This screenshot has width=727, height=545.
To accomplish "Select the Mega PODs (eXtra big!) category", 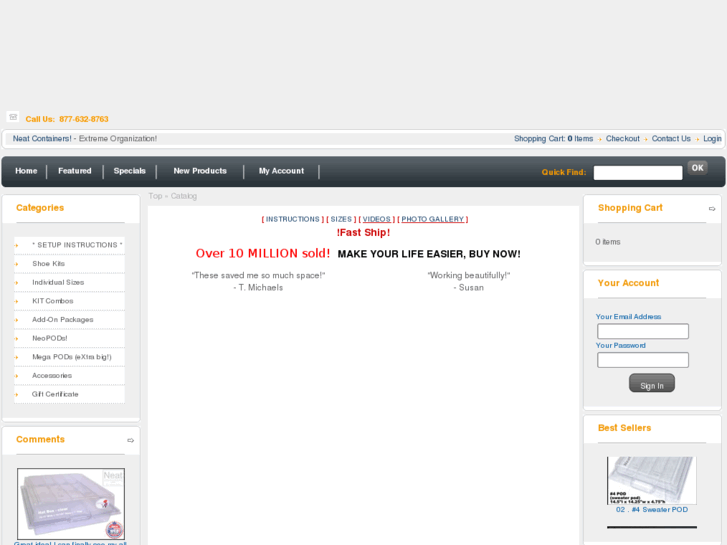I will (x=72, y=357).
